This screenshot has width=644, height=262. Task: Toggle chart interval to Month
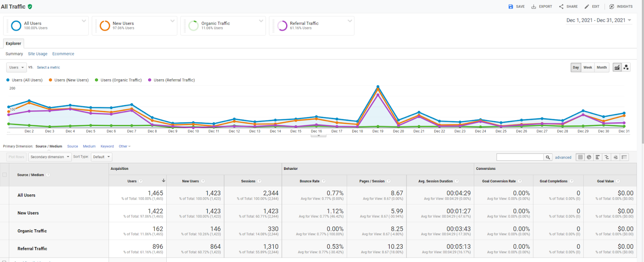point(602,67)
